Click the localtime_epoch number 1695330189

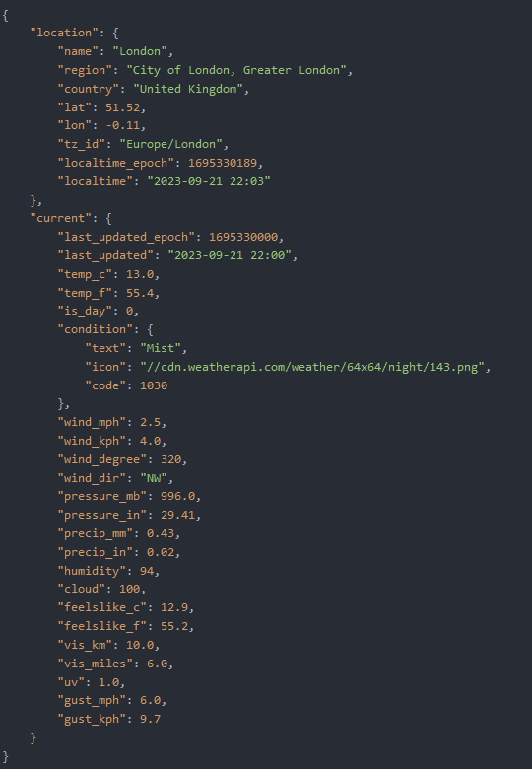[x=223, y=163]
